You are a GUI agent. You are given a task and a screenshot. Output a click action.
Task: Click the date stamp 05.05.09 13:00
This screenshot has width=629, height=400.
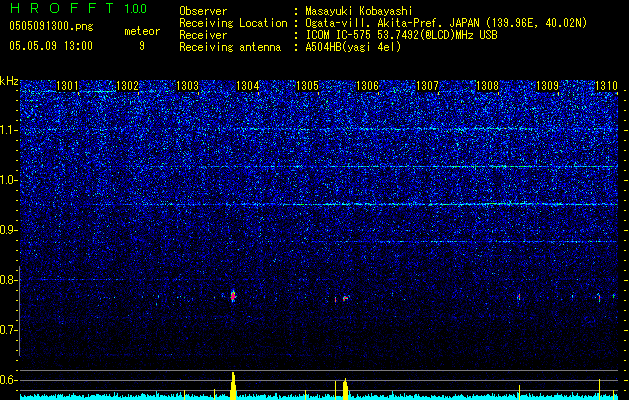point(51,46)
